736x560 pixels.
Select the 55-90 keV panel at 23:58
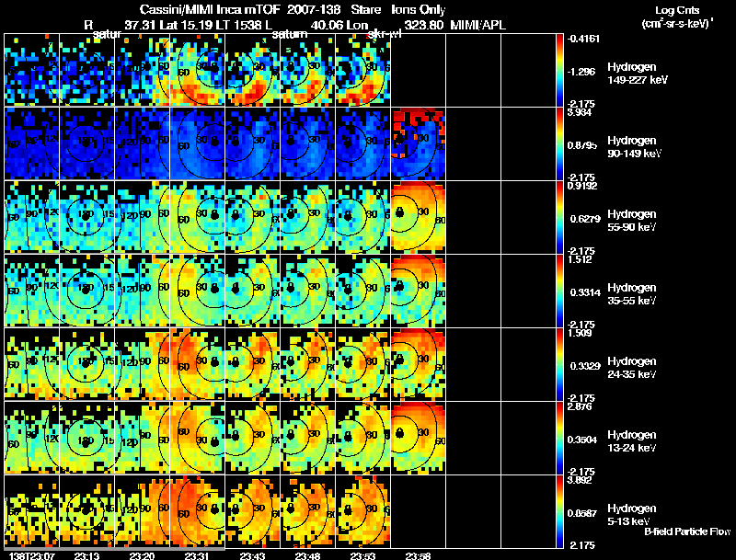pyautogui.click(x=419, y=217)
